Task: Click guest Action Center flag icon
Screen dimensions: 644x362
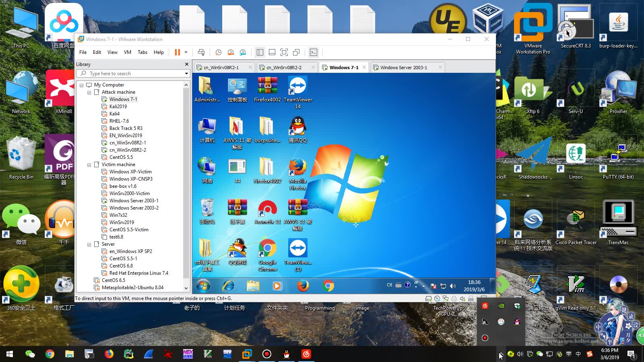Action: click(433, 286)
